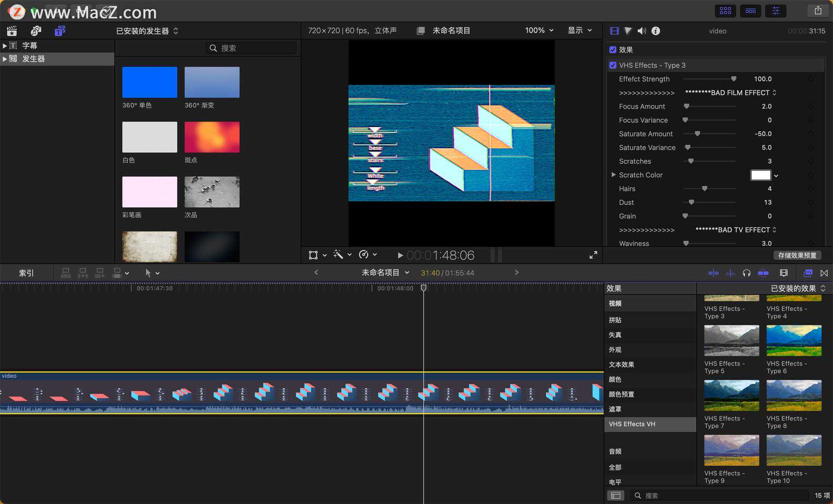This screenshot has width=833, height=504.
Task: Open the Libraries sidebar clapperboard icon
Action: [12, 31]
